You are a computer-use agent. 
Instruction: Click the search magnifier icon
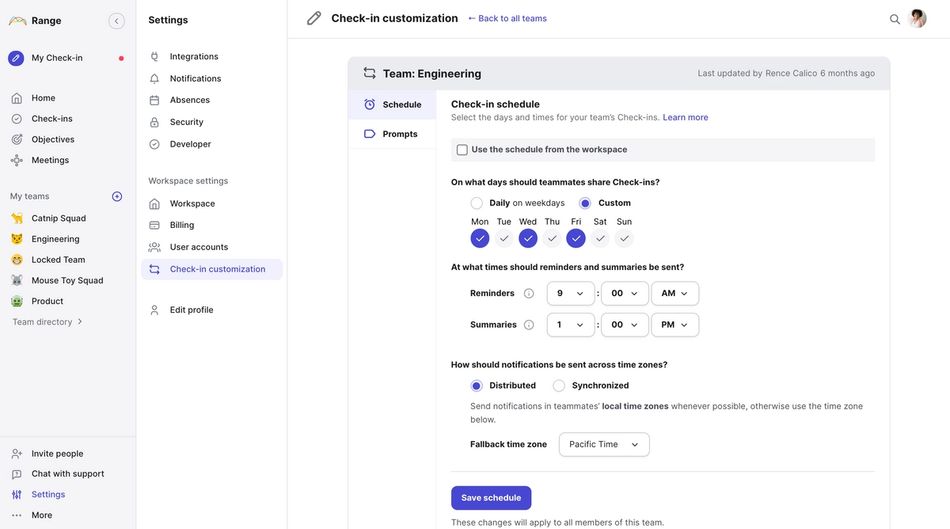point(895,19)
